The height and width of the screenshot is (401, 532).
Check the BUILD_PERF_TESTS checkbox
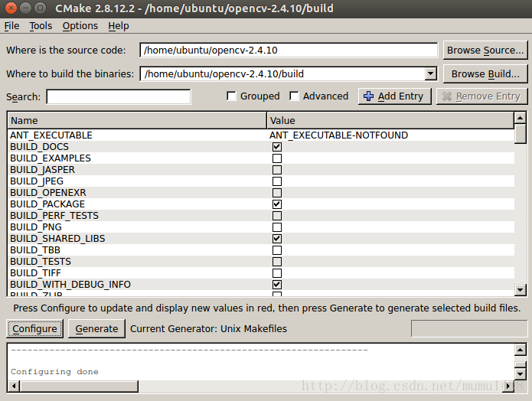[x=277, y=216]
